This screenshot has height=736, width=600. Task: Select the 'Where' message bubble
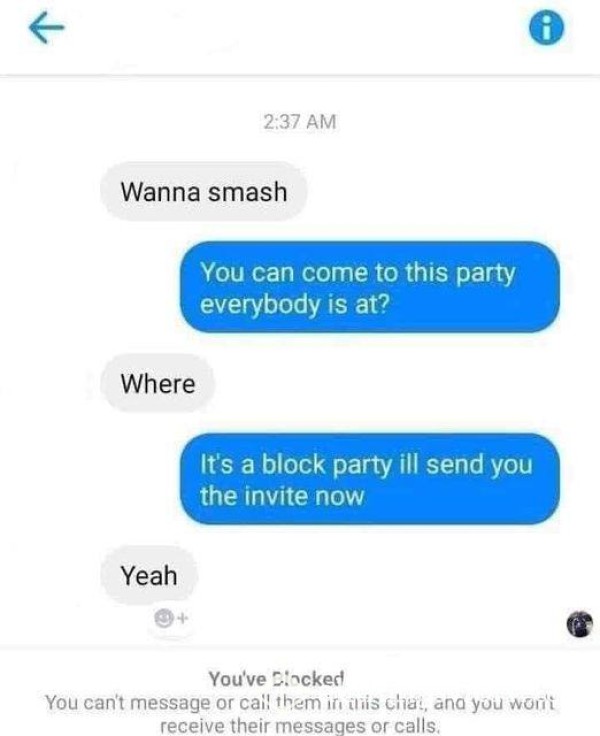point(157,383)
